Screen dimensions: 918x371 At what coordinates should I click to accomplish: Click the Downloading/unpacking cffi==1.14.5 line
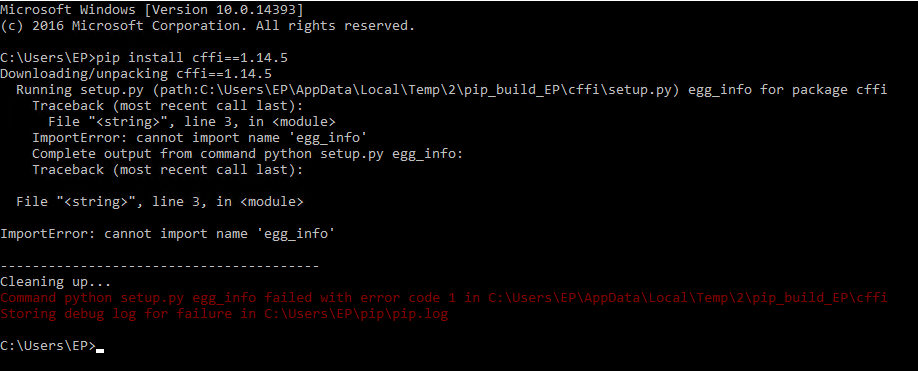coord(136,74)
